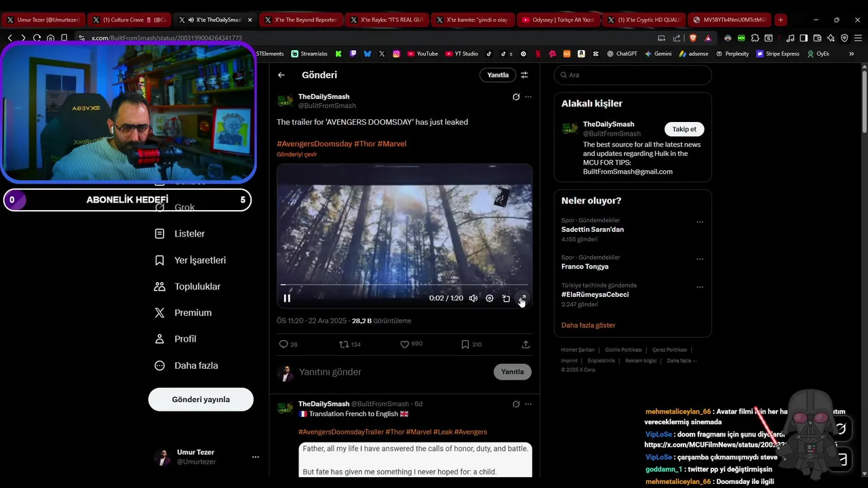868x488 pixels.
Task: Switch to the Beyond Reporter browser tab
Action: coord(300,20)
